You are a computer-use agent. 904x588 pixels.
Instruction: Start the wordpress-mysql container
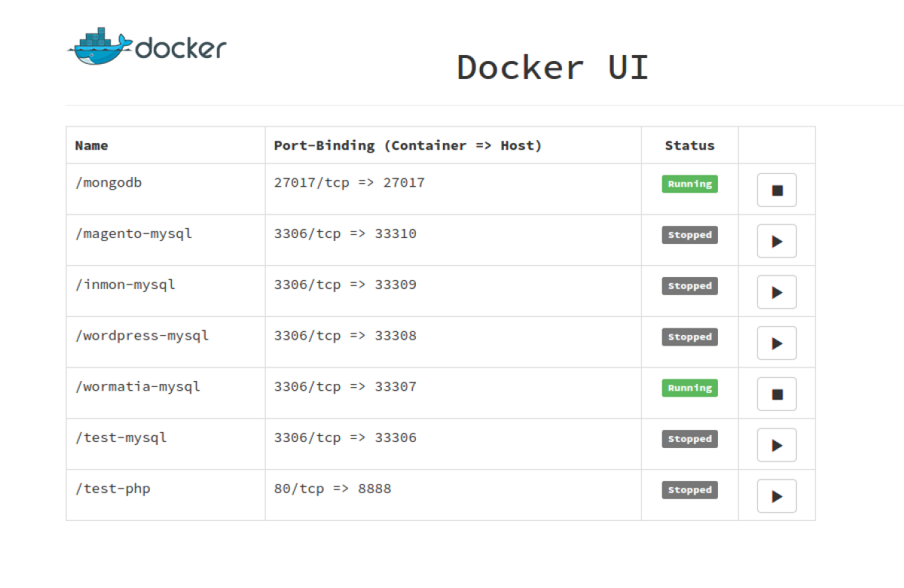[x=777, y=343]
